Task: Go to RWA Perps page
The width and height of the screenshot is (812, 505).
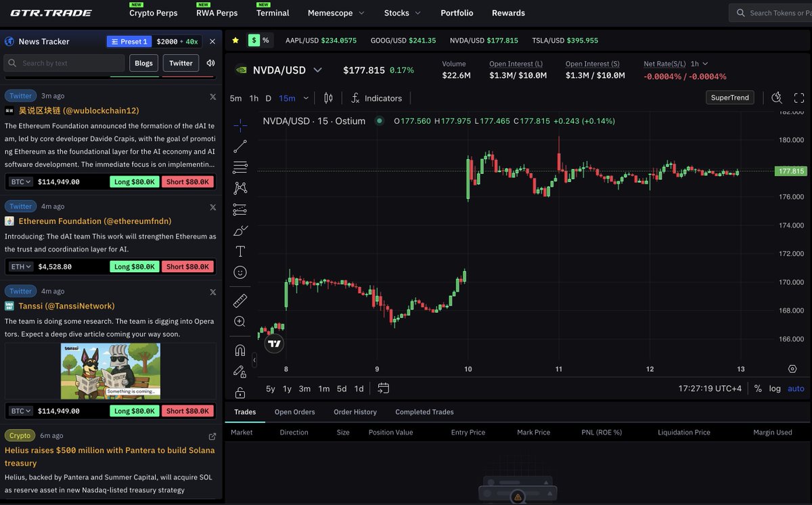Action: click(217, 13)
